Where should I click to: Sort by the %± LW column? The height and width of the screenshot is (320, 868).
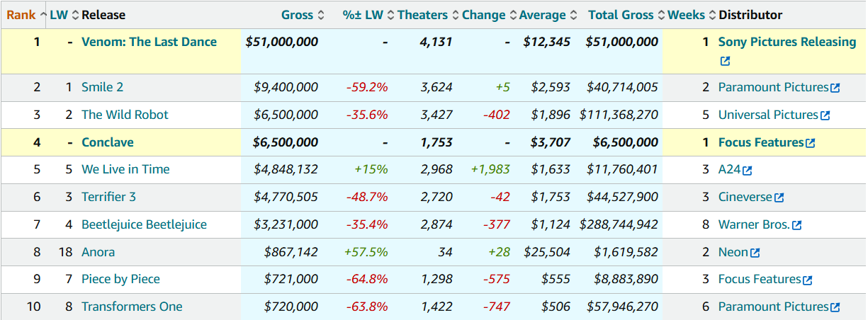pyautogui.click(x=363, y=15)
